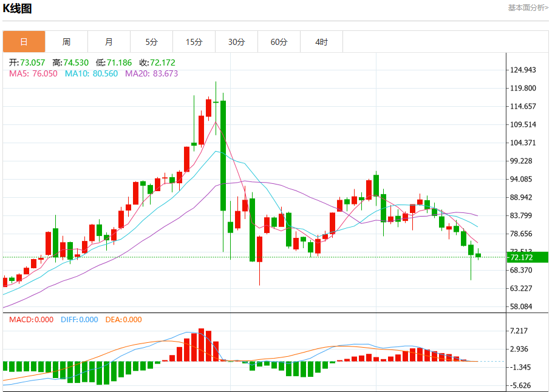Click the tallest green candlestick near the peak
The width and height of the screenshot is (555, 392).
click(x=223, y=156)
